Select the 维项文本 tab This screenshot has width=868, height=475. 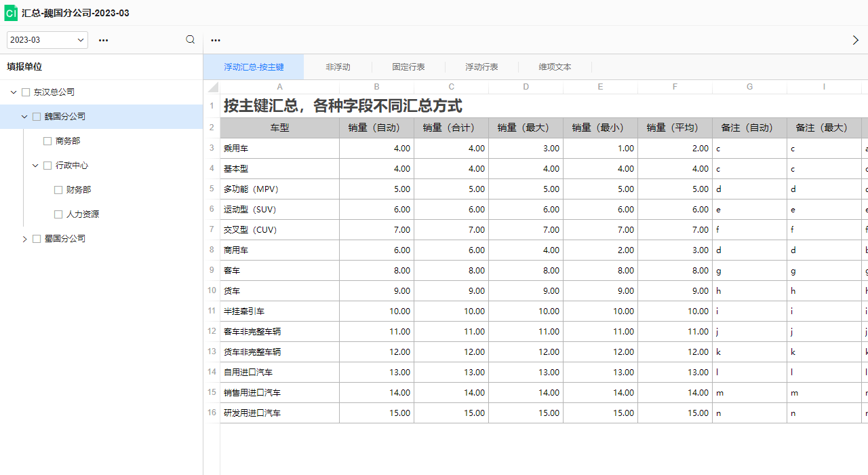pyautogui.click(x=554, y=67)
